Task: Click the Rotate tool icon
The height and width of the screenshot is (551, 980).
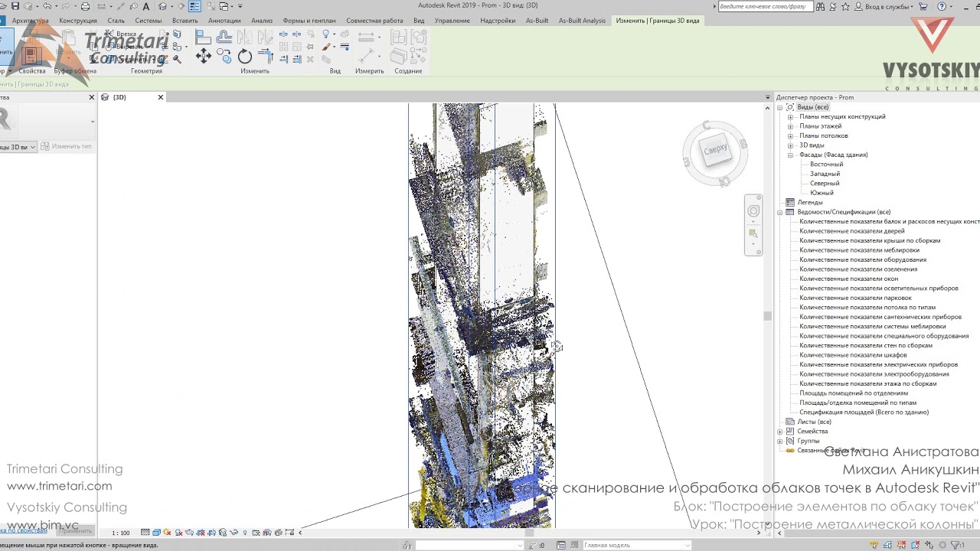Action: (x=245, y=56)
